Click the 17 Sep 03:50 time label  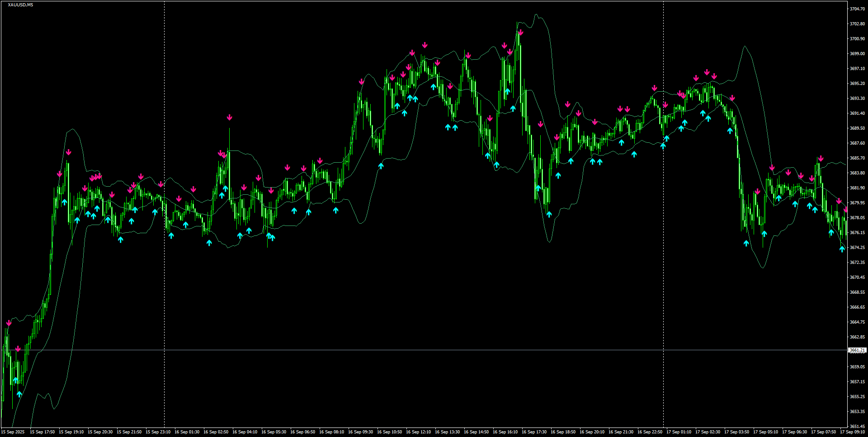tap(736, 432)
